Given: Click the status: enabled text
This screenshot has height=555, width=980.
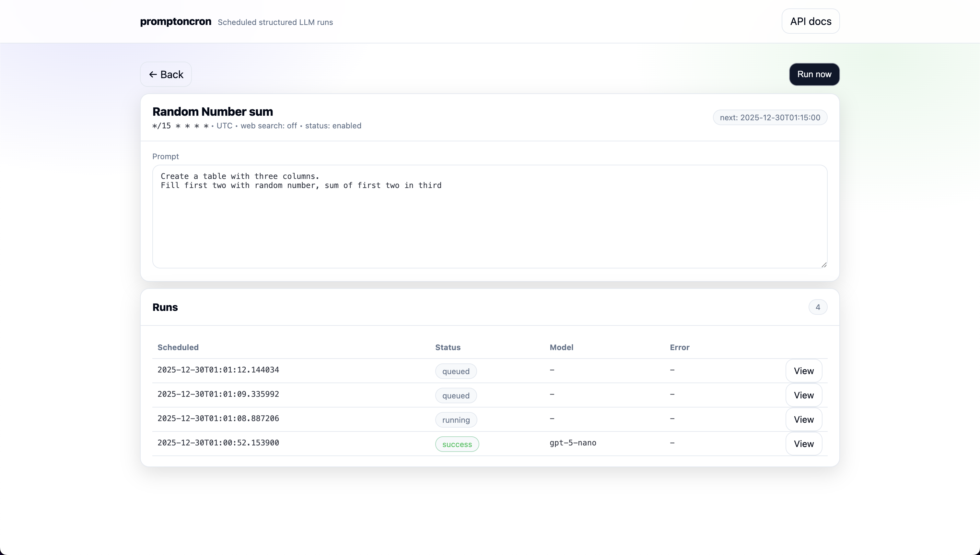Looking at the screenshot, I should click(x=333, y=125).
